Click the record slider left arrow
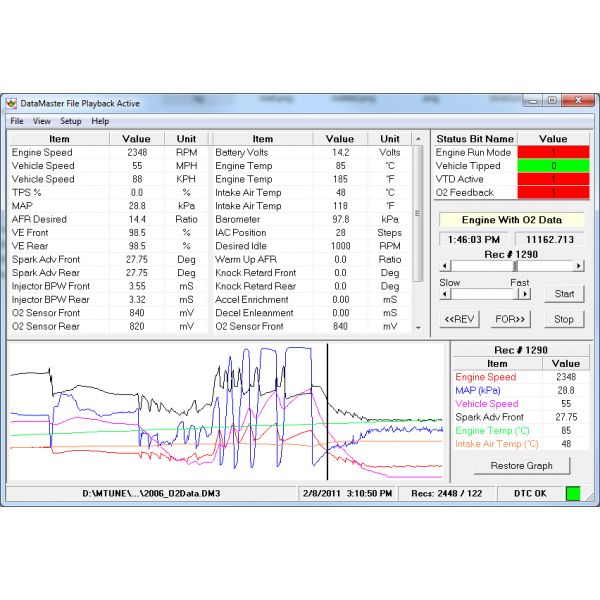 coord(444,266)
